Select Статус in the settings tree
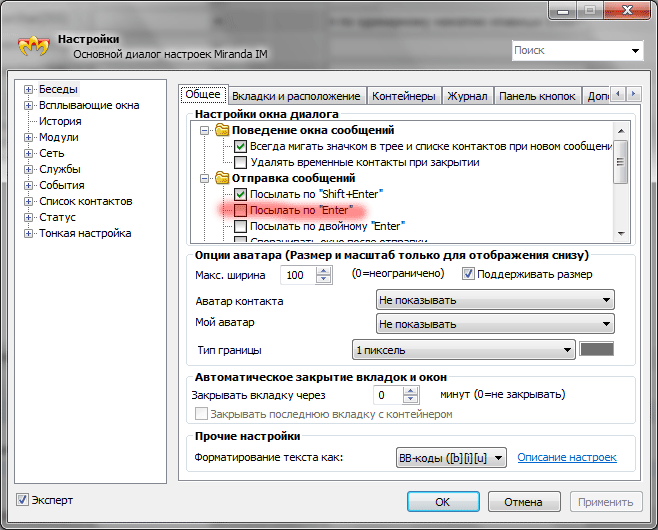Image resolution: width=658 pixels, height=530 pixels. pos(57,217)
